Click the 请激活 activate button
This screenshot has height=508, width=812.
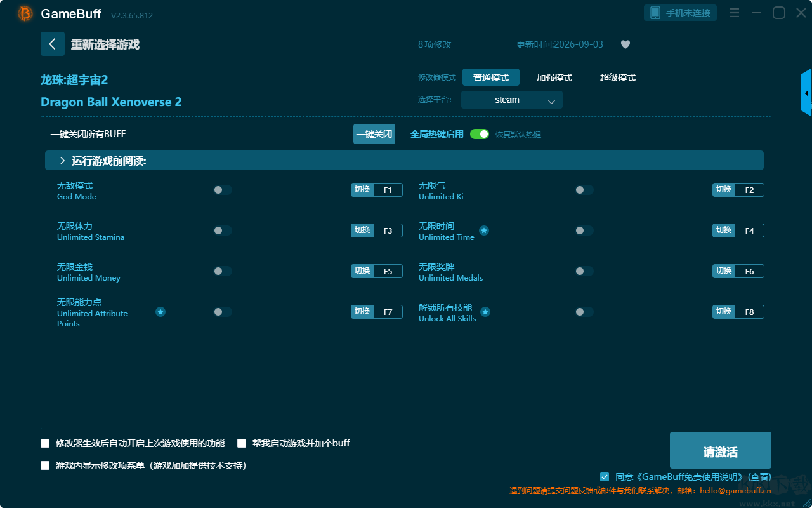(x=721, y=451)
